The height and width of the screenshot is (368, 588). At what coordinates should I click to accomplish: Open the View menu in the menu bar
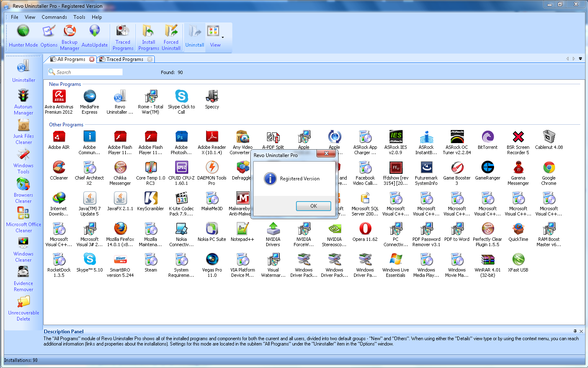30,17
